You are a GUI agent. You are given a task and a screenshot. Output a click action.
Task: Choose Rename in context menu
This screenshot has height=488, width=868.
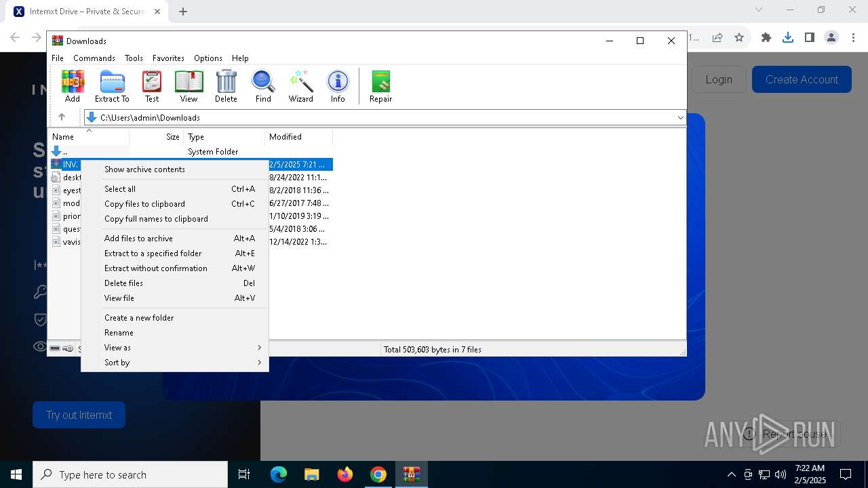pos(174,333)
